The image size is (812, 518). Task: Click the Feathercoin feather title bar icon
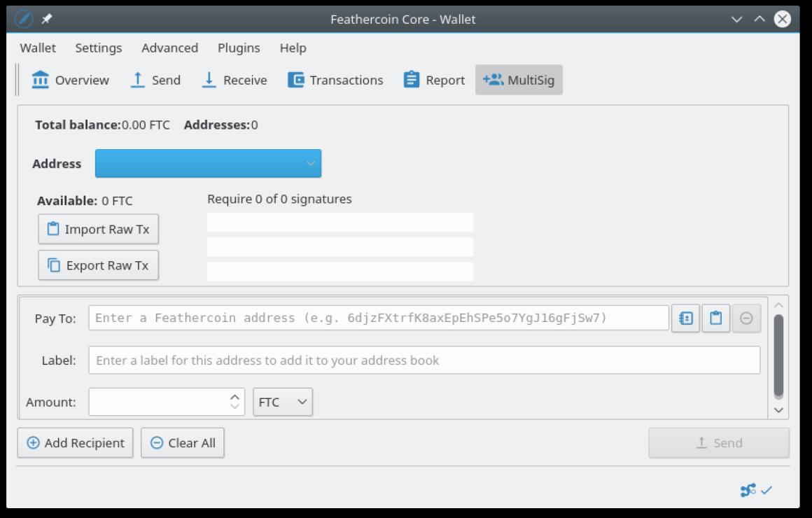coord(23,19)
